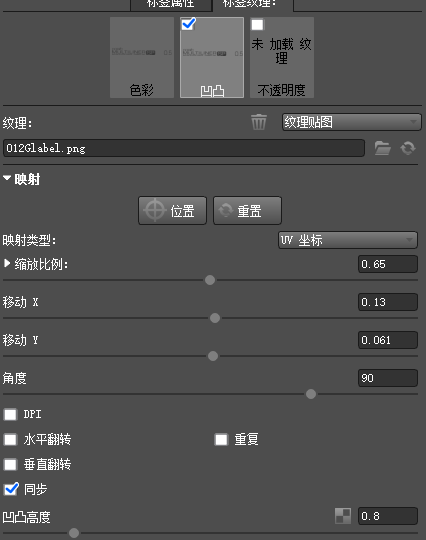The image size is (426, 540).
Task: Tick the DPI checkbox
Action: pyautogui.click(x=10, y=414)
